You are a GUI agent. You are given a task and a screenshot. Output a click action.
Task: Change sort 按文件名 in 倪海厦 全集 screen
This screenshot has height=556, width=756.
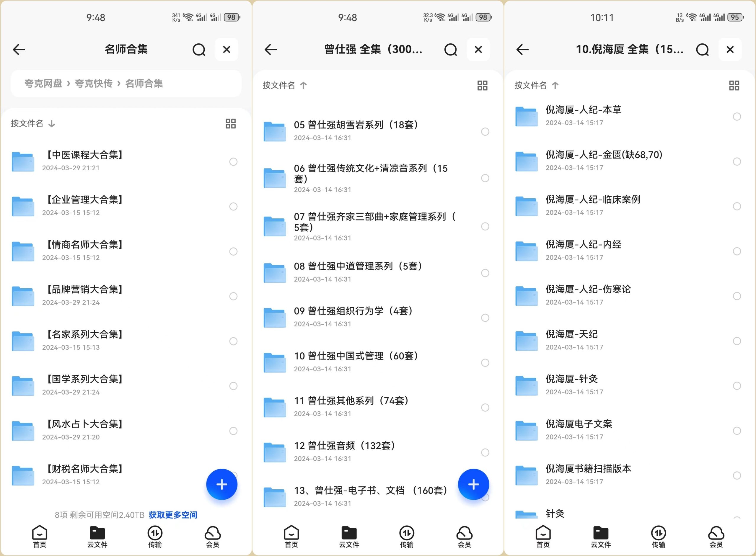[537, 86]
